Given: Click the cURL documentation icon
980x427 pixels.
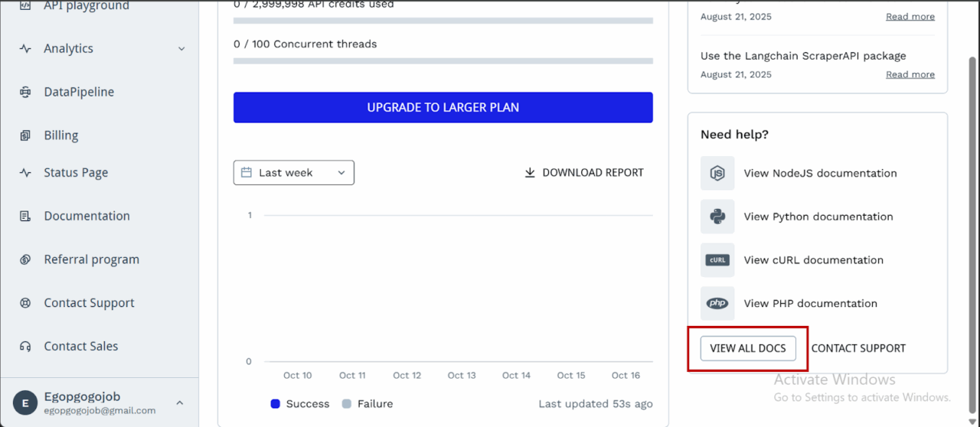Looking at the screenshot, I should coord(717,260).
